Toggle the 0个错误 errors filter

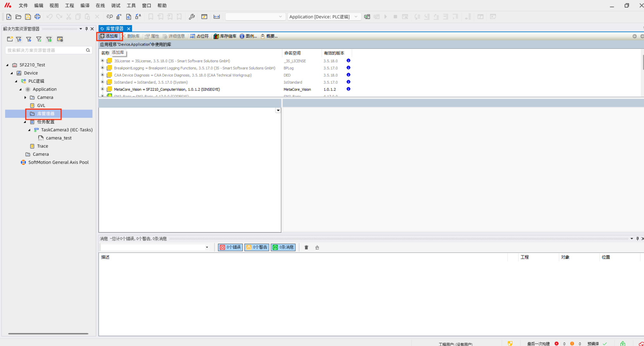point(230,248)
